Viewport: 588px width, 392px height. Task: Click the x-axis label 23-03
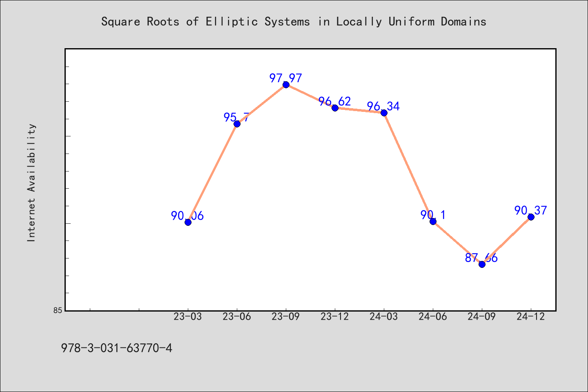pyautogui.click(x=188, y=316)
